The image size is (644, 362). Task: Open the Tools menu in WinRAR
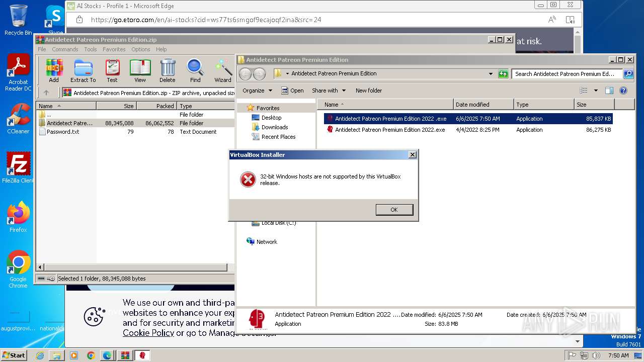coord(91,49)
